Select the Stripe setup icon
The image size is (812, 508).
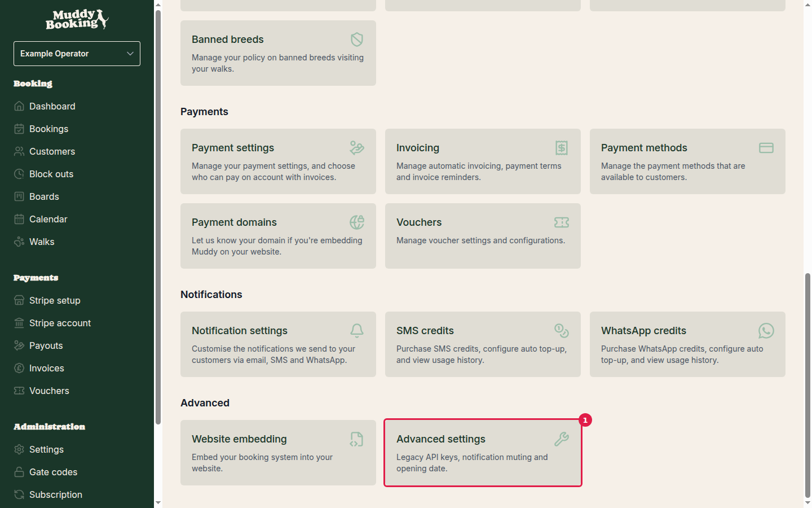pos(19,300)
